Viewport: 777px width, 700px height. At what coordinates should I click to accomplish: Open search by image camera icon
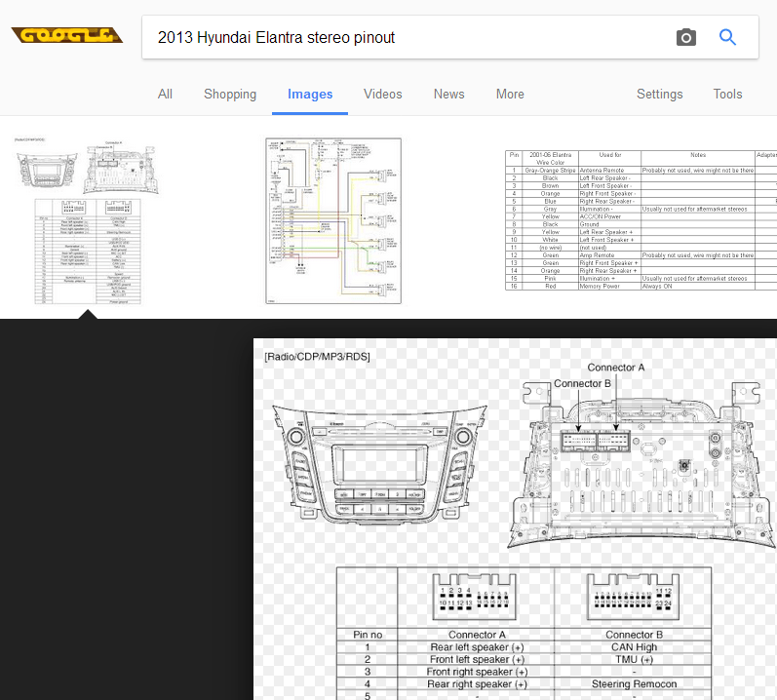pyautogui.click(x=685, y=37)
